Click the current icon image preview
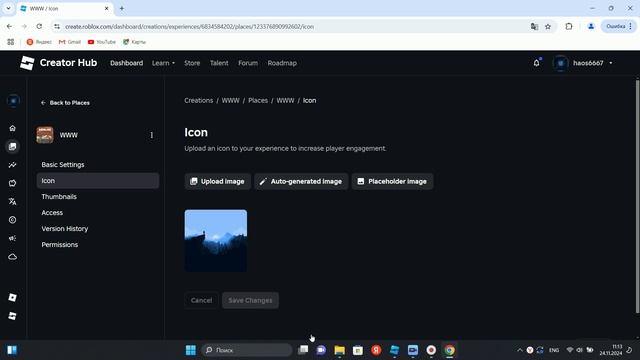Viewport: 640px width, 360px height. pos(216,241)
